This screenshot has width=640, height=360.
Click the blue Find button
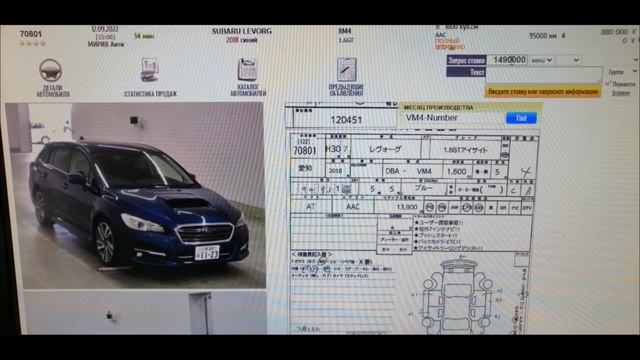click(521, 118)
